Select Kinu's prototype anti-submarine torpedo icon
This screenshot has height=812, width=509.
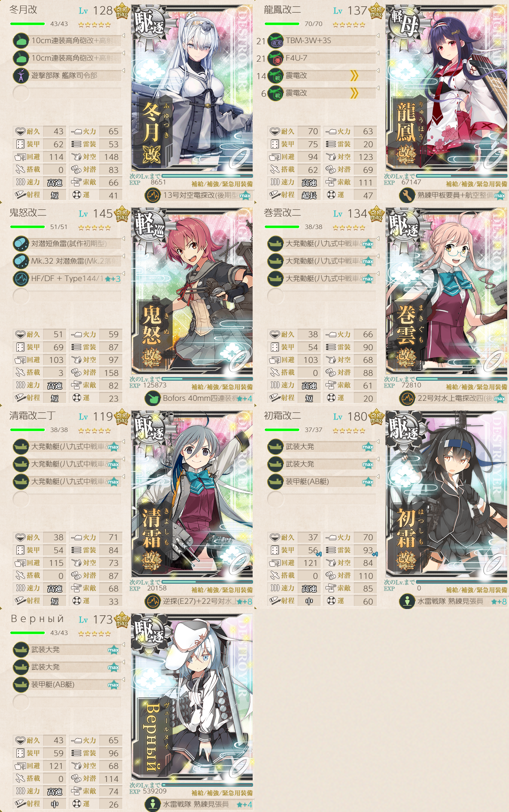coord(21,244)
